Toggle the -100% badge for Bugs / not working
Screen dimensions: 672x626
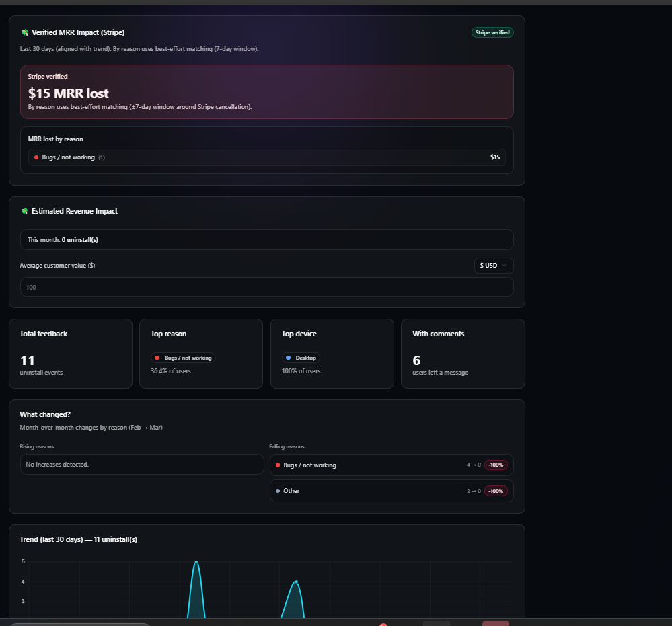[x=496, y=465]
